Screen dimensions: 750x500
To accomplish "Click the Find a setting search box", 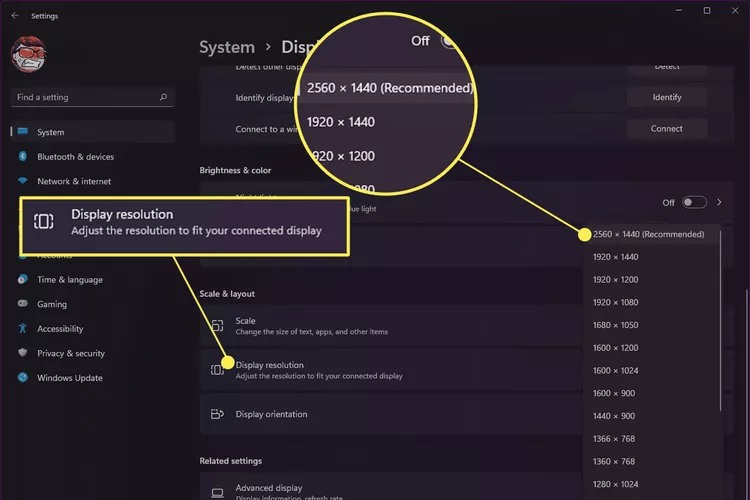I will point(85,98).
